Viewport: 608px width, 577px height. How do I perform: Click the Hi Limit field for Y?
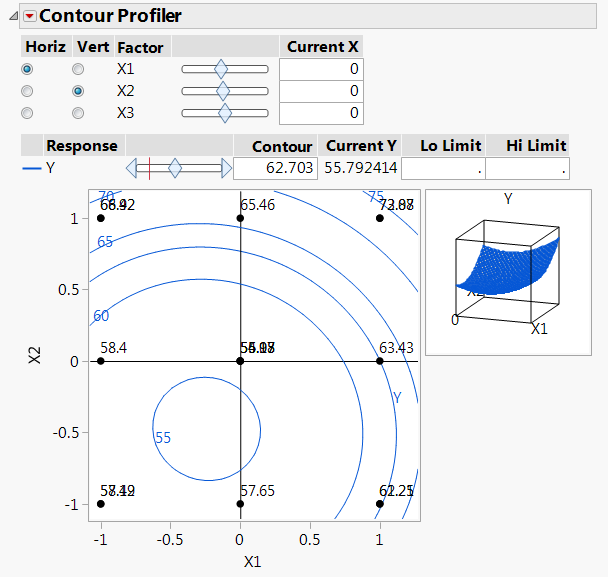point(527,168)
